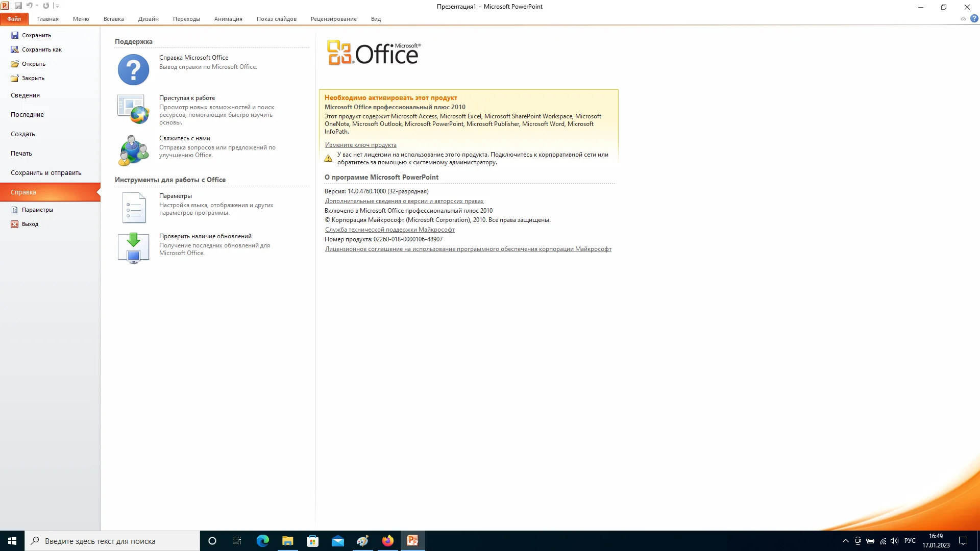This screenshot has height=551, width=980.
Task: Open Microsoft Store from taskbar
Action: point(312,541)
